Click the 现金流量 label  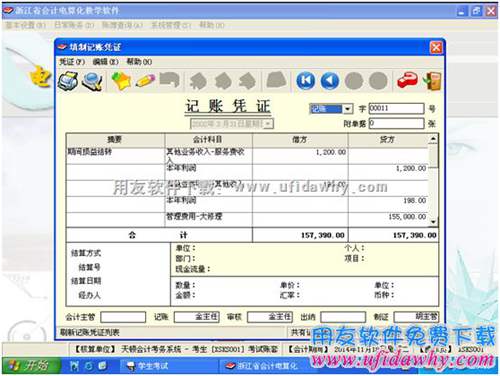193,269
